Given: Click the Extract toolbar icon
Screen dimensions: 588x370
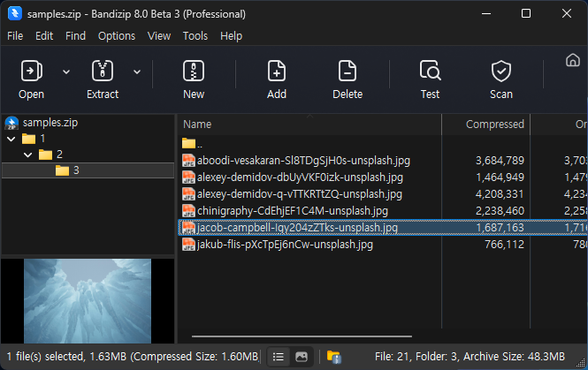Looking at the screenshot, I should click(x=103, y=72).
